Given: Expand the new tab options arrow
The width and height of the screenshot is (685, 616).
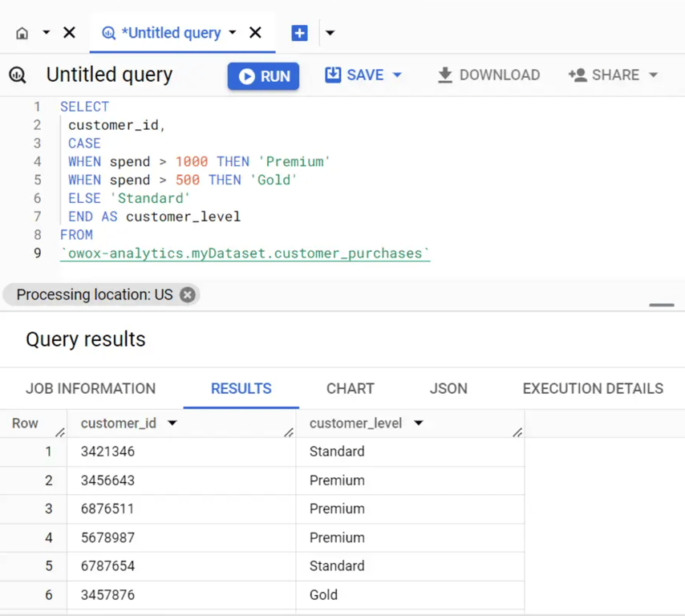Looking at the screenshot, I should point(330,33).
